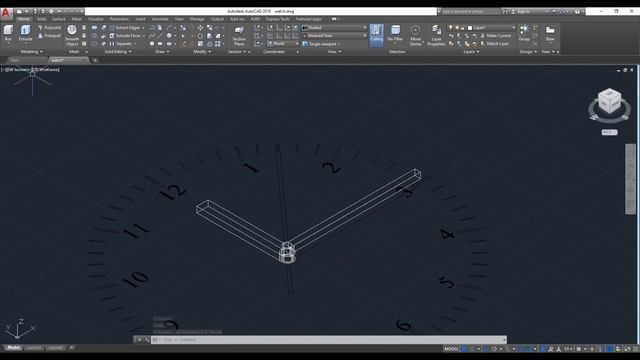Click the command line input field

(x=329, y=340)
